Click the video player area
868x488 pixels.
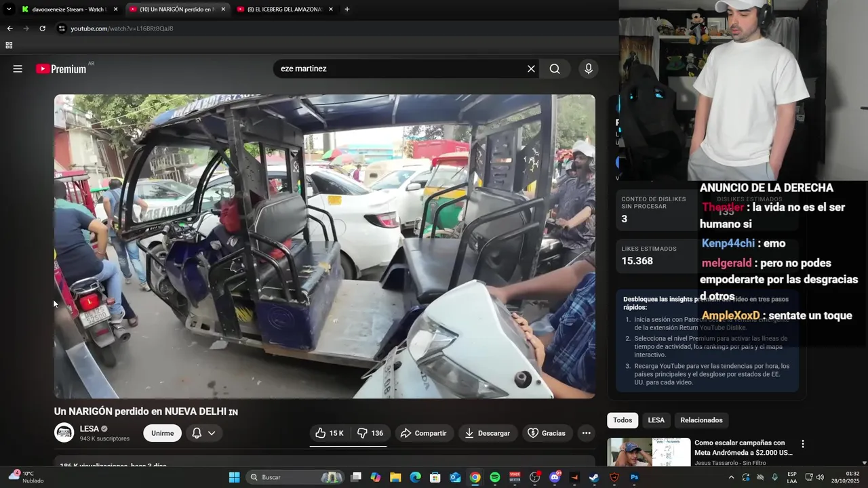(x=325, y=246)
